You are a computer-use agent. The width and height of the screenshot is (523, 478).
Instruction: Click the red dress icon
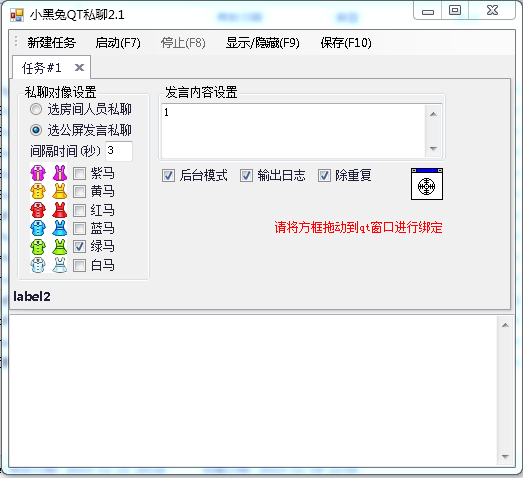pyautogui.click(x=60, y=210)
